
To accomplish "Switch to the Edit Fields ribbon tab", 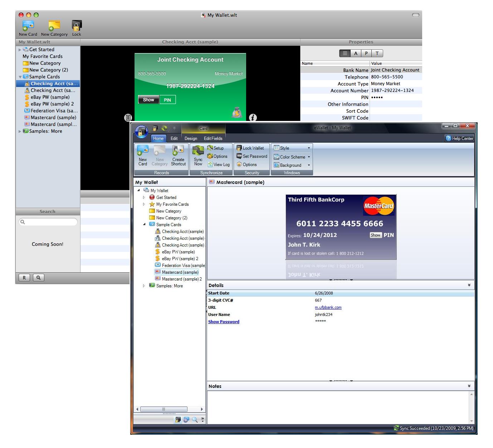I will coord(213,138).
